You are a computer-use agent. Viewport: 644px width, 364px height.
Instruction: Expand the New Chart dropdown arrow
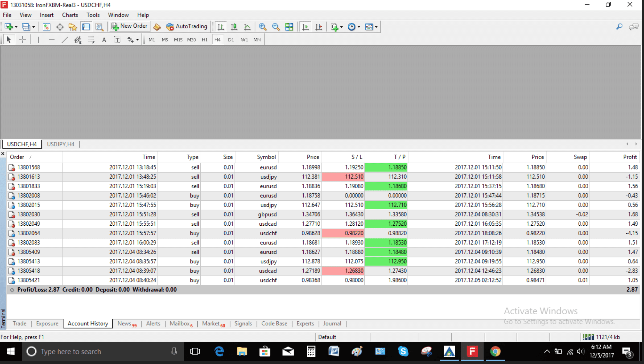[x=16, y=27]
